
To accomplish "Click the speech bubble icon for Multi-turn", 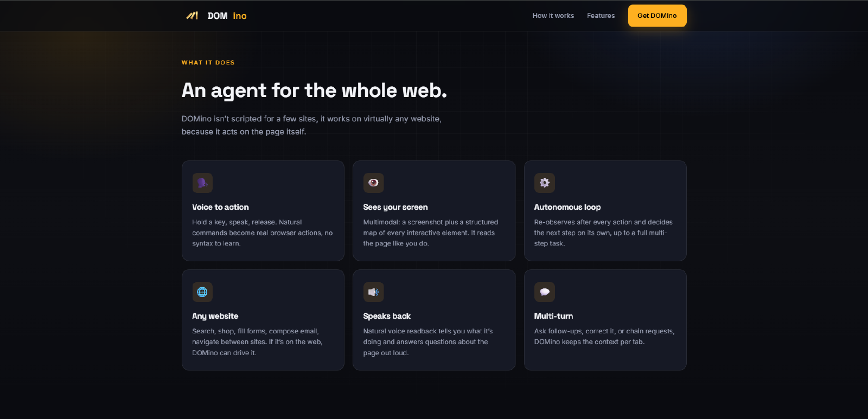I will pyautogui.click(x=544, y=292).
